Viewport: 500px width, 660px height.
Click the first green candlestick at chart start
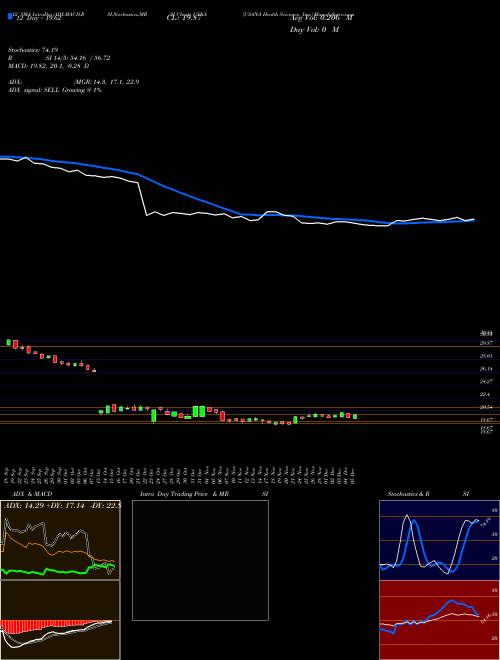[8, 342]
